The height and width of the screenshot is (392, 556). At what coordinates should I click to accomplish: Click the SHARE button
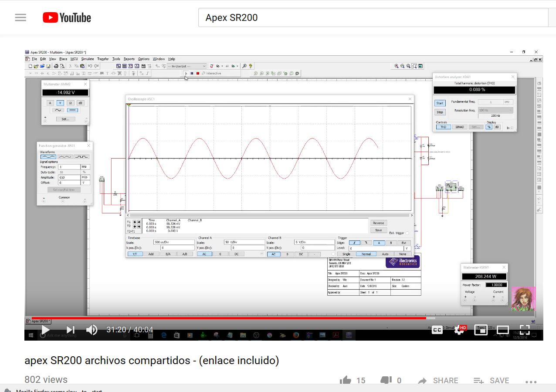click(438, 381)
